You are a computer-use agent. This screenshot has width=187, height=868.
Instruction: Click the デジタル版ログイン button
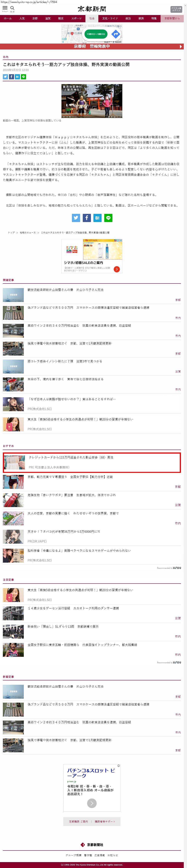tap(176, 9)
